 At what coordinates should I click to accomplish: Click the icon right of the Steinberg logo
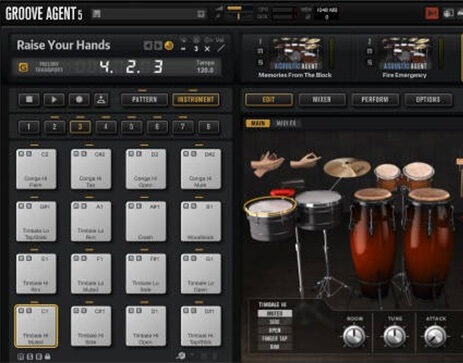pyautogui.click(x=449, y=13)
